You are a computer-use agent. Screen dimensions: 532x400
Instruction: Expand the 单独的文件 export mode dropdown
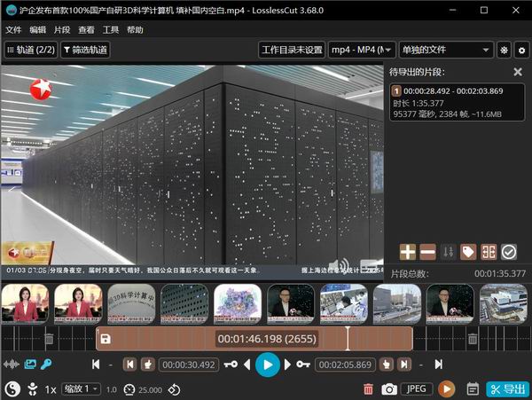[445, 51]
